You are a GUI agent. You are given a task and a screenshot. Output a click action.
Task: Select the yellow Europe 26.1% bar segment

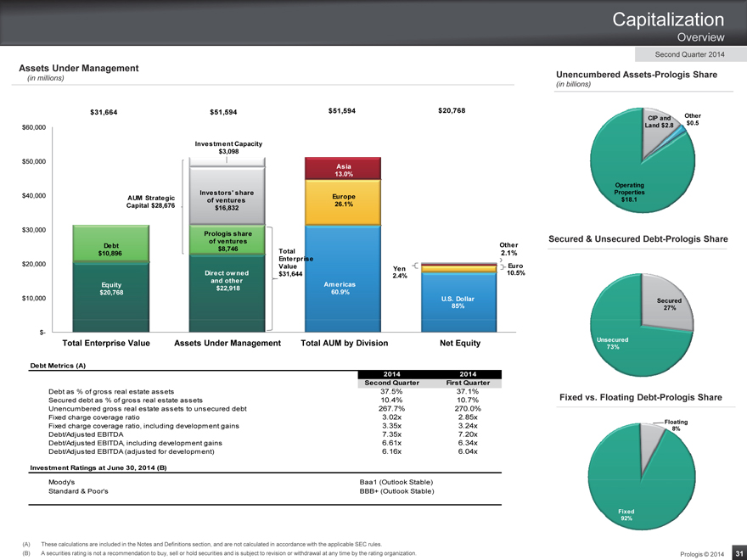pyautogui.click(x=344, y=201)
